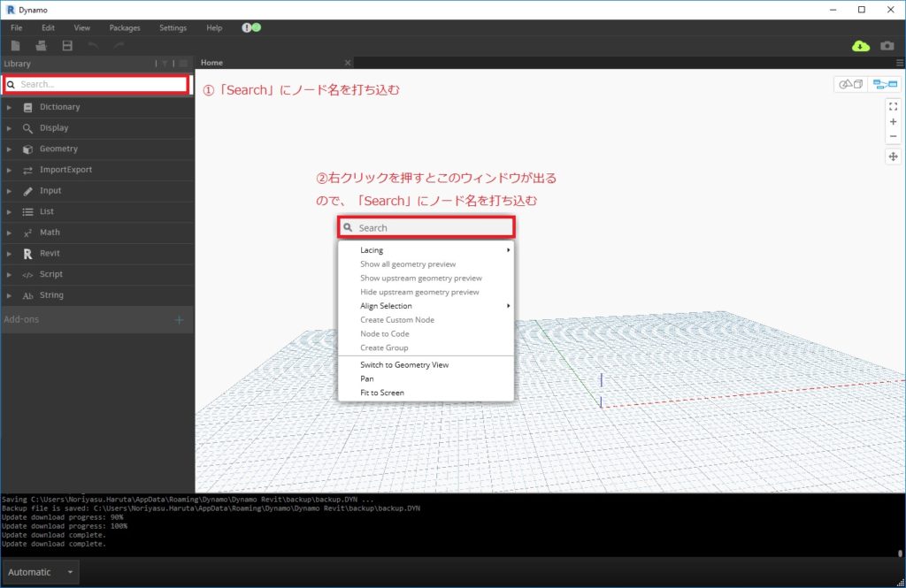Expand the Math library category arrow
The image size is (906, 588).
[9, 233]
